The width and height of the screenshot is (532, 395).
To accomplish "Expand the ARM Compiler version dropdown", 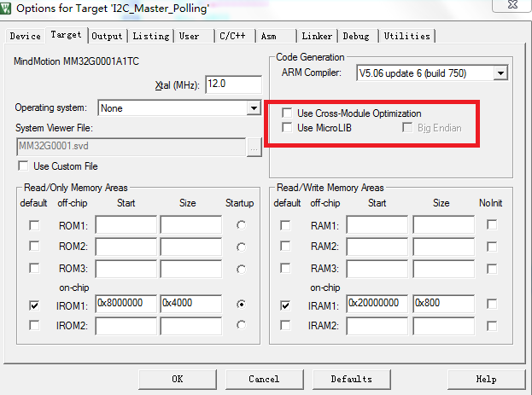I will point(500,73).
